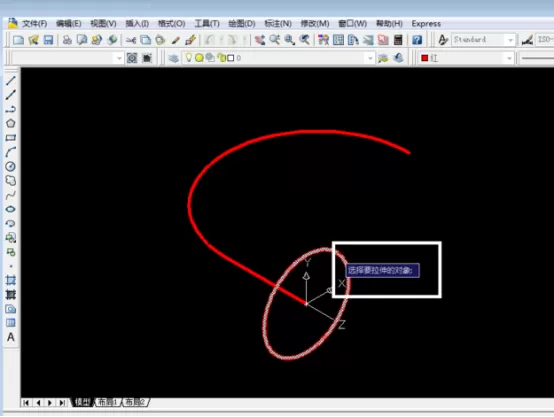Select the Make Block tool
554x417 pixels.
(x=11, y=252)
